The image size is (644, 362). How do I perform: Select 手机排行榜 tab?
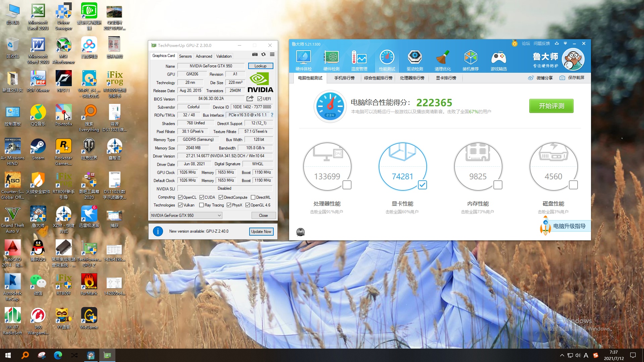344,78
